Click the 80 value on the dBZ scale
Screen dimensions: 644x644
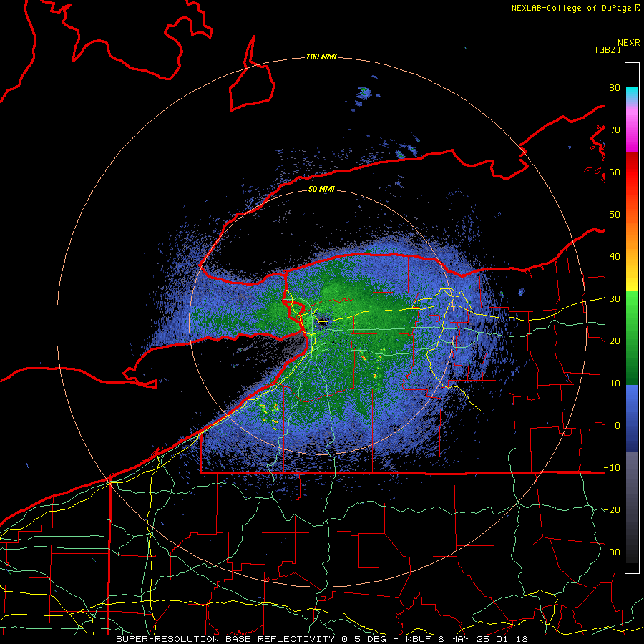point(615,87)
